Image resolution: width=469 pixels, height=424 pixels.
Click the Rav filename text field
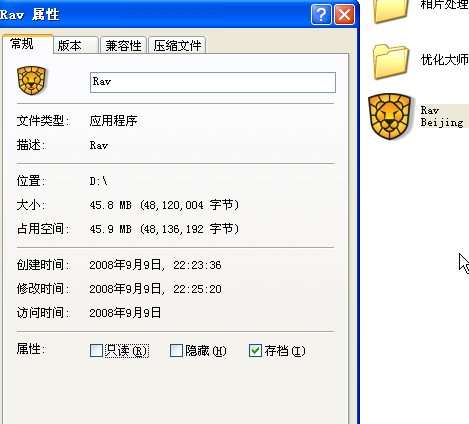213,82
